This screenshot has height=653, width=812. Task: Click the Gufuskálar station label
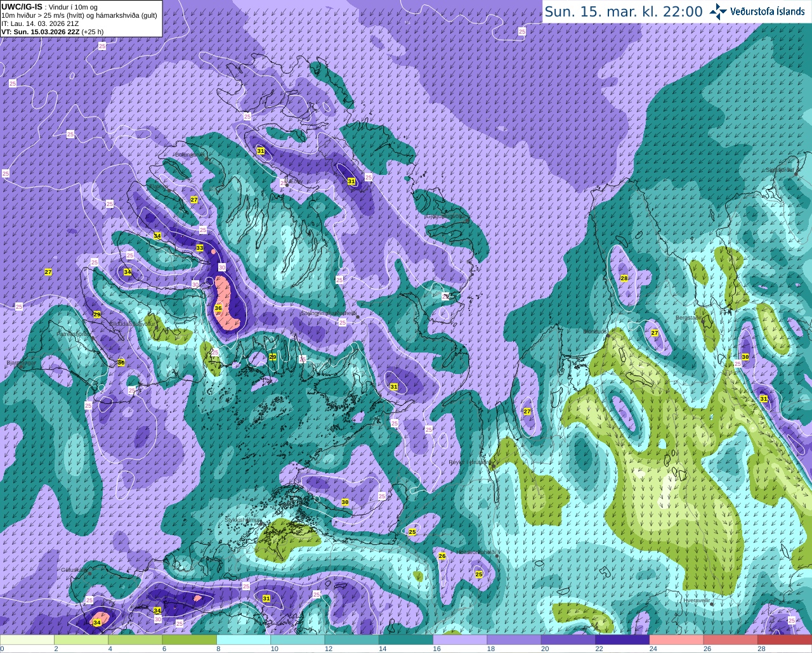pos(74,569)
